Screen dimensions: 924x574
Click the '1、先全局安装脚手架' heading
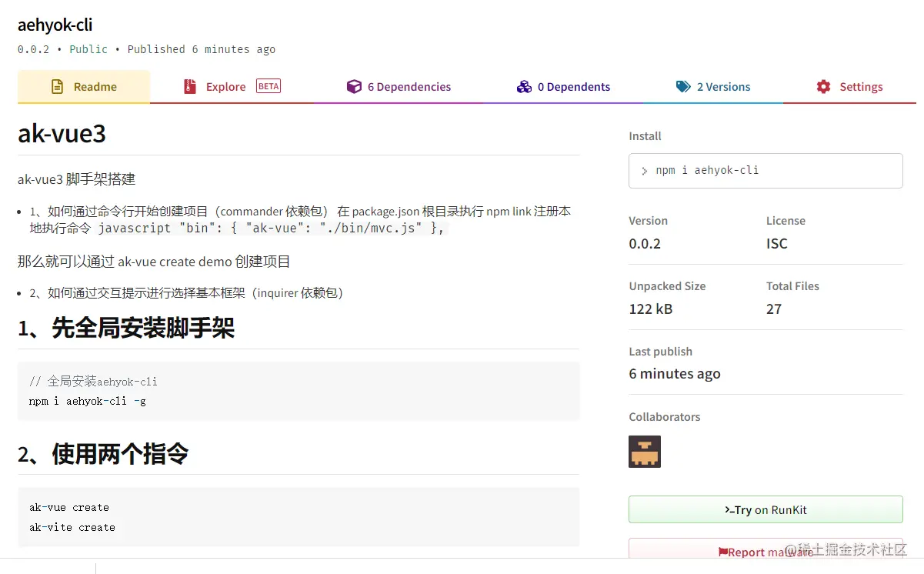[x=126, y=329]
